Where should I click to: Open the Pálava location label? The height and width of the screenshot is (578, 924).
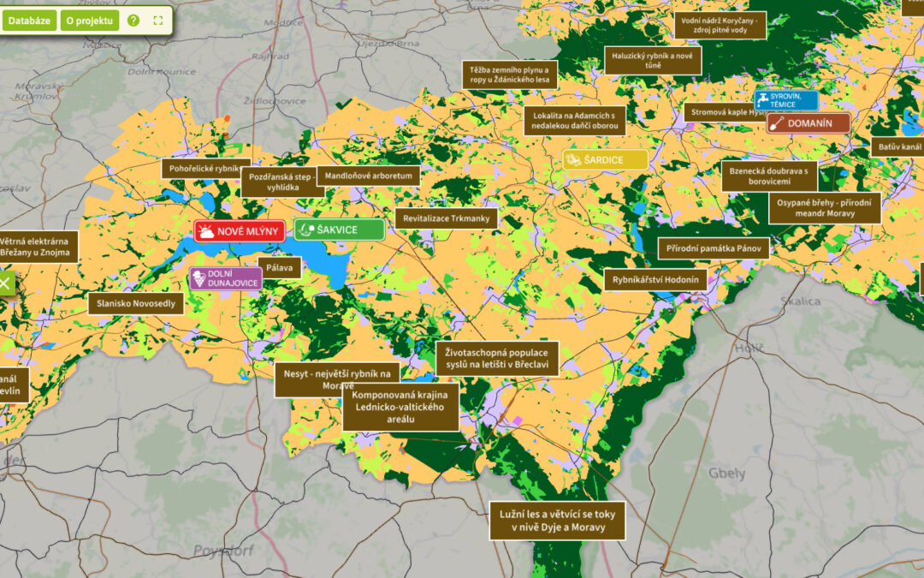279,268
